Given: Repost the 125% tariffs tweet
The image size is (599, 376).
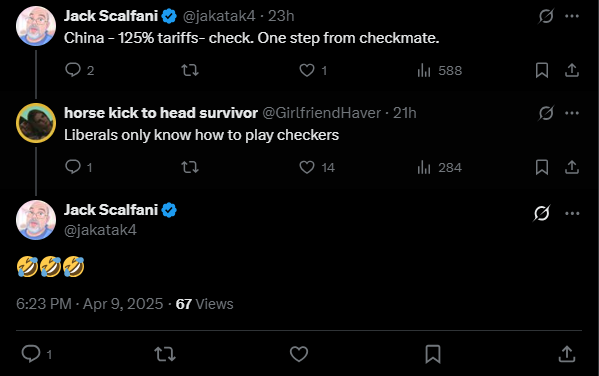Looking at the screenshot, I should click(x=190, y=70).
